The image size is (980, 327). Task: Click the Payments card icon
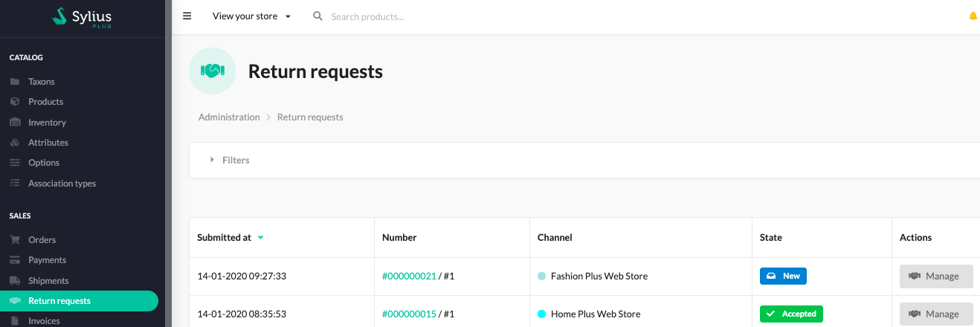coord(14,260)
